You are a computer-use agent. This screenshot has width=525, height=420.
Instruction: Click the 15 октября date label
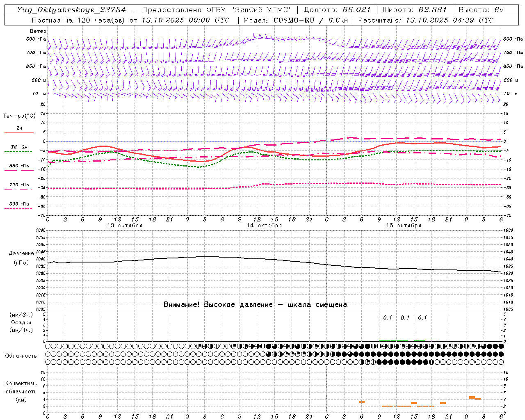click(x=404, y=226)
